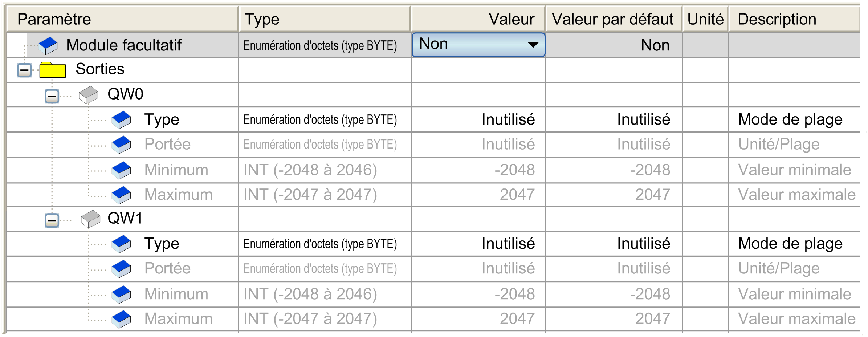Click the blue icon next to QW0 Type
Image resolution: width=868 pixels, height=337 pixels.
121,119
